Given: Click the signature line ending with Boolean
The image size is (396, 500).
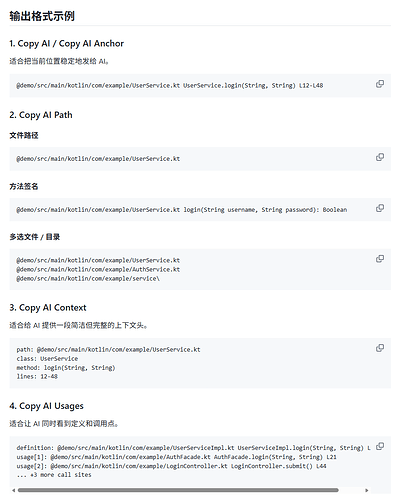Looking at the screenshot, I should pos(182,210).
